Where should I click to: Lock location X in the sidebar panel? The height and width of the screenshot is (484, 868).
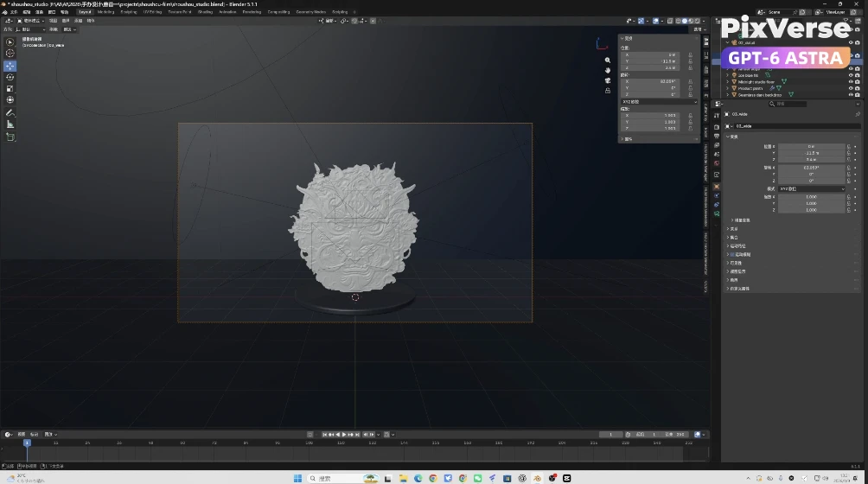pos(690,54)
